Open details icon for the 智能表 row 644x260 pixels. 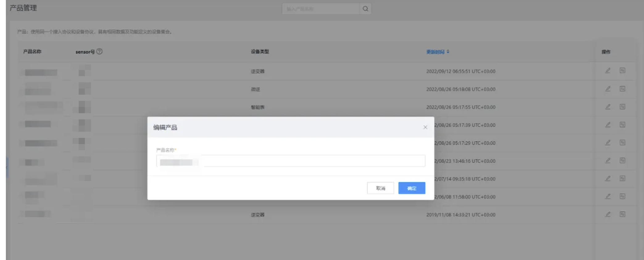622,107
